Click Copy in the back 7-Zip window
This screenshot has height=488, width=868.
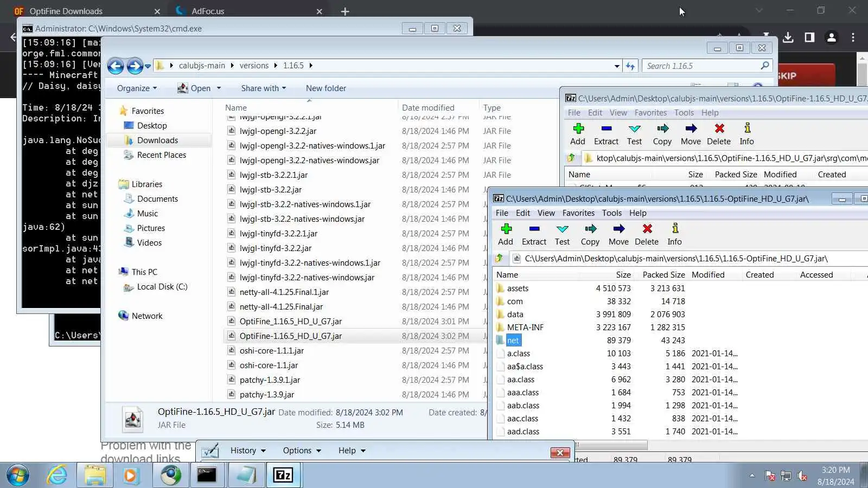point(662,134)
